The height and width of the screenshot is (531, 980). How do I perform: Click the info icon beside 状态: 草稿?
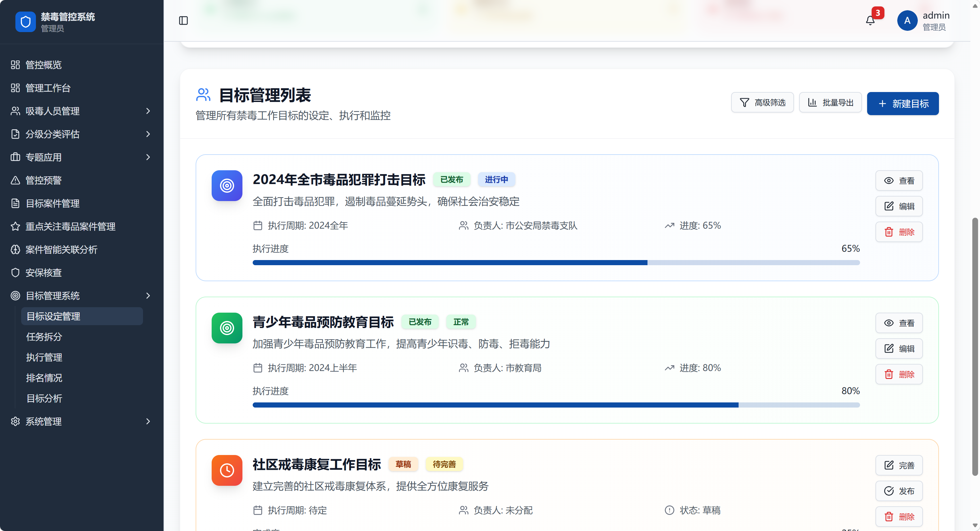click(669, 510)
